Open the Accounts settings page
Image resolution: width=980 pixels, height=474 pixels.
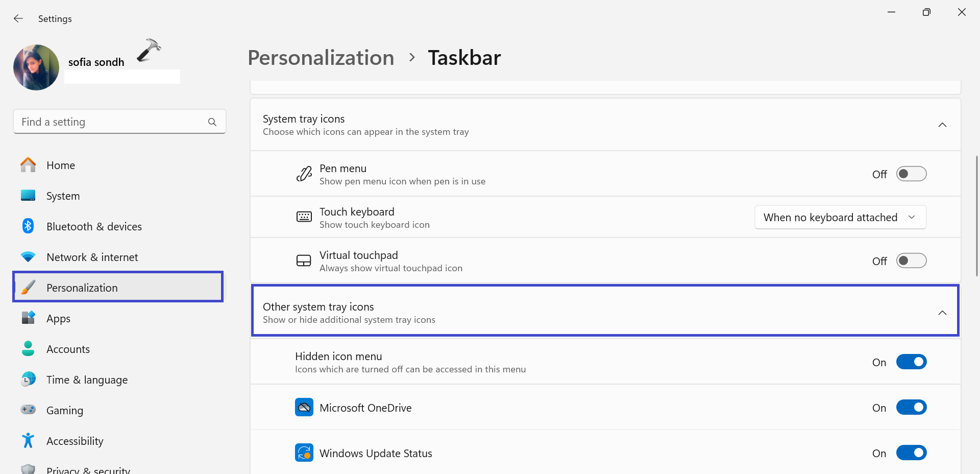point(68,349)
